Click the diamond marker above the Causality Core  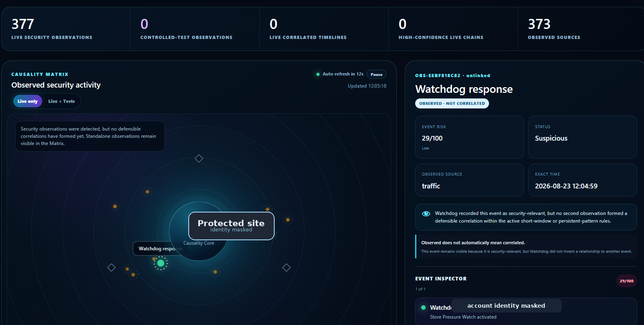coord(199,158)
